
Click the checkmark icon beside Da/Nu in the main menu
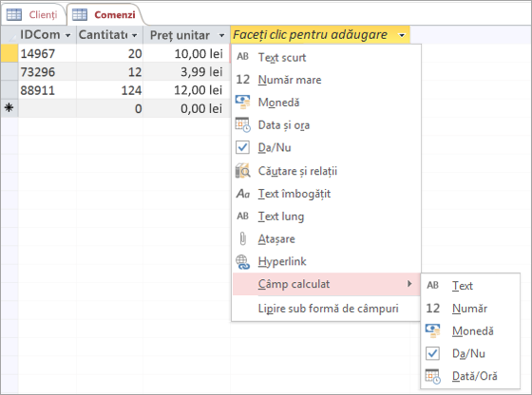pyautogui.click(x=242, y=147)
